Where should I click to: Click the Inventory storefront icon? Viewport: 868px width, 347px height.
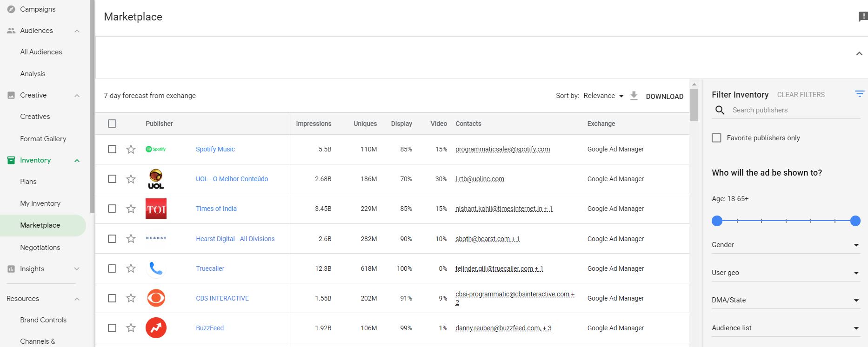11,160
